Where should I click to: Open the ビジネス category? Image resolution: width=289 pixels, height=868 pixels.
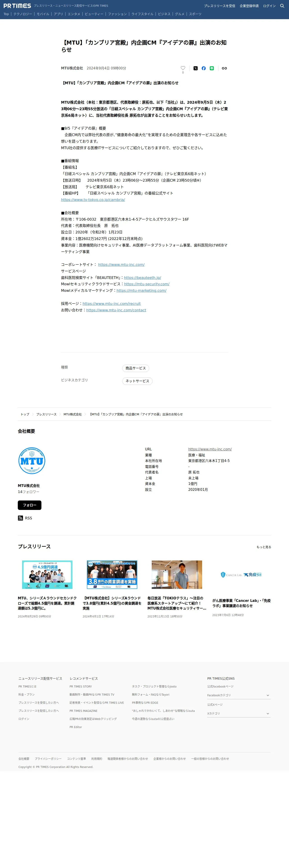164,14
